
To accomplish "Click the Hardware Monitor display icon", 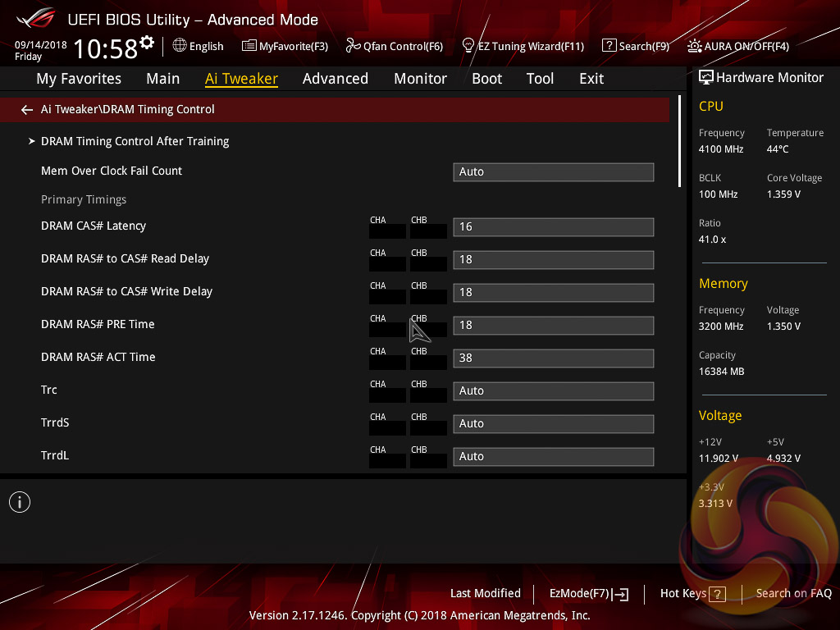I will [706, 78].
